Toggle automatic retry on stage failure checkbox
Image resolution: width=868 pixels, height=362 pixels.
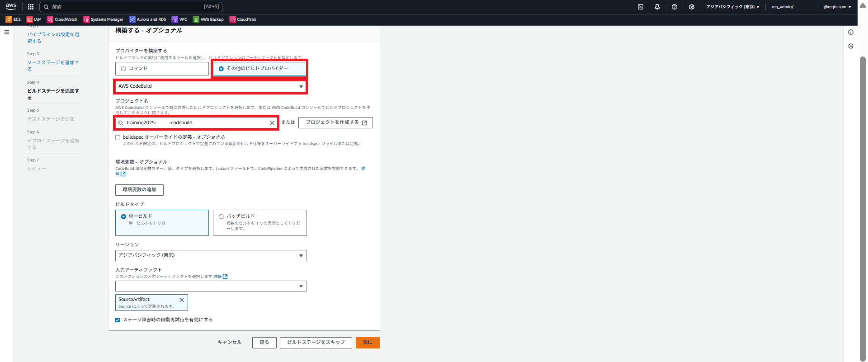pos(118,320)
